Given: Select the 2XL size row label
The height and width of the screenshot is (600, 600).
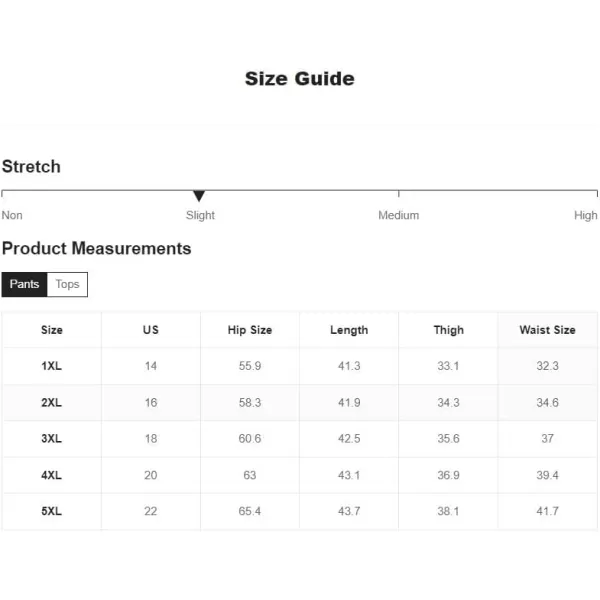Looking at the screenshot, I should coord(51,403).
